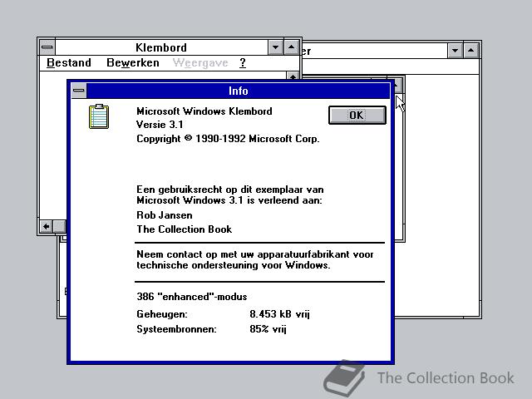532x399 pixels.
Task: Click the Copyright 1990-1992 Microsoft Corp. line
Action: (x=228, y=139)
